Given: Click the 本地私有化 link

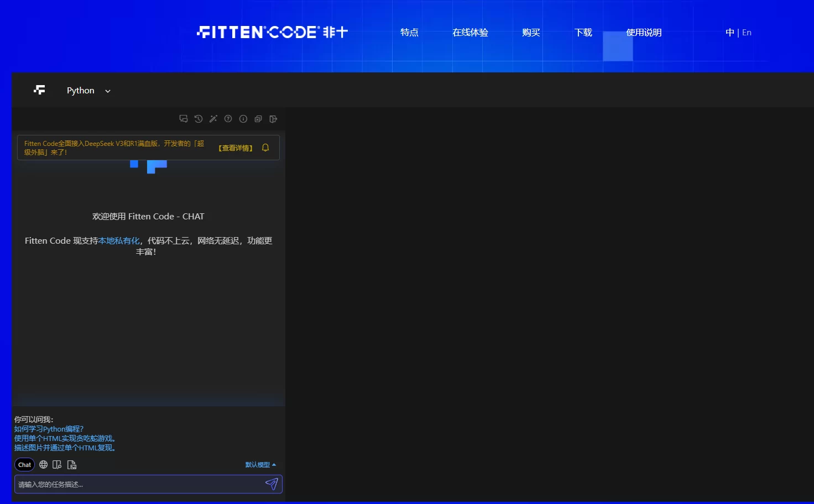Looking at the screenshot, I should click(119, 241).
